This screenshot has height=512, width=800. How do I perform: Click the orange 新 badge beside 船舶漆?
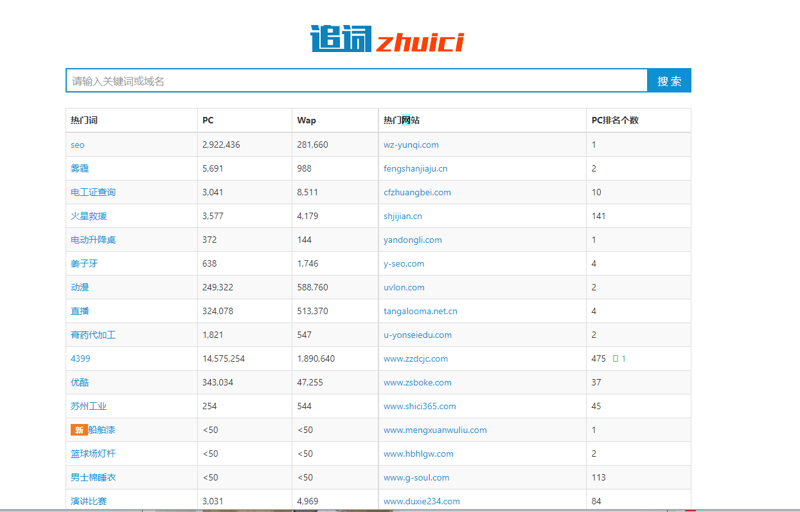click(x=78, y=430)
